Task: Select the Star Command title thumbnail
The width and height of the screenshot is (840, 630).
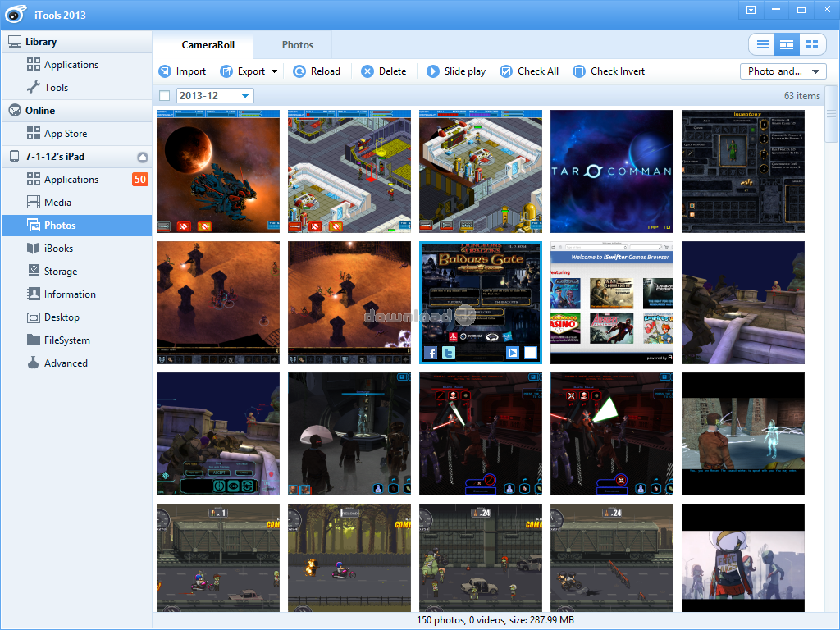Action: (x=612, y=171)
